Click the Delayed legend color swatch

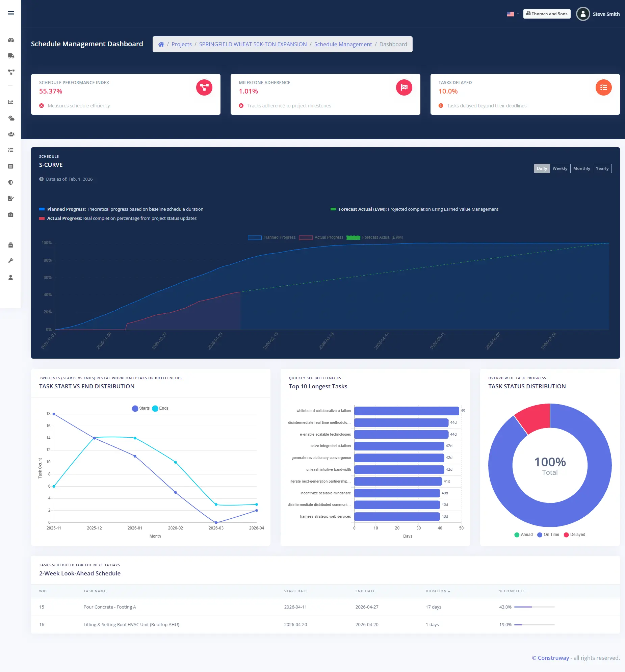566,535
